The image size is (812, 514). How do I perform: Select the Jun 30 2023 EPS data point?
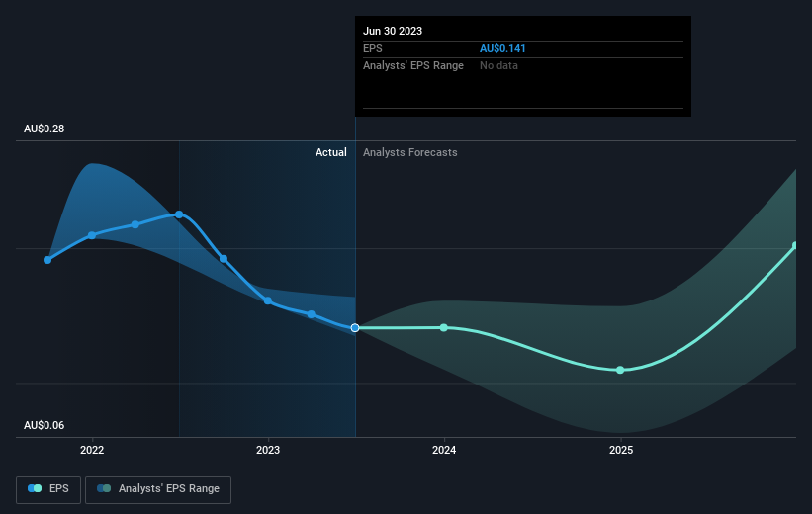(x=355, y=327)
